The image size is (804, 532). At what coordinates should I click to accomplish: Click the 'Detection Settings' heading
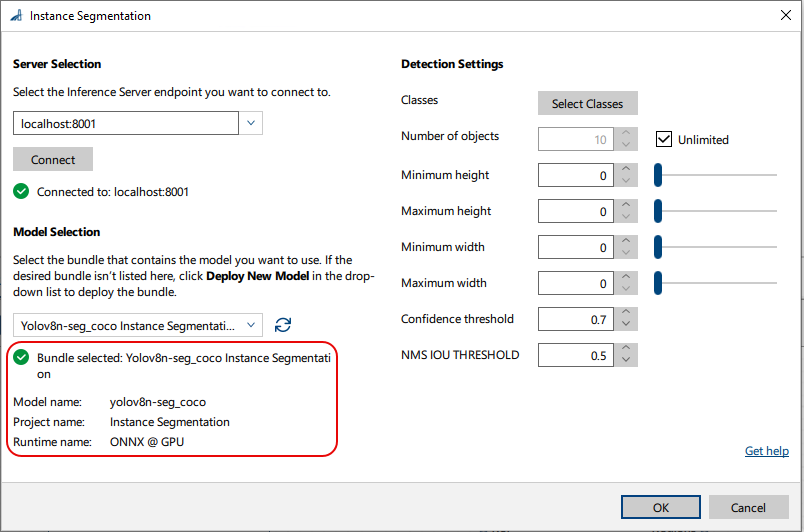[x=452, y=64]
